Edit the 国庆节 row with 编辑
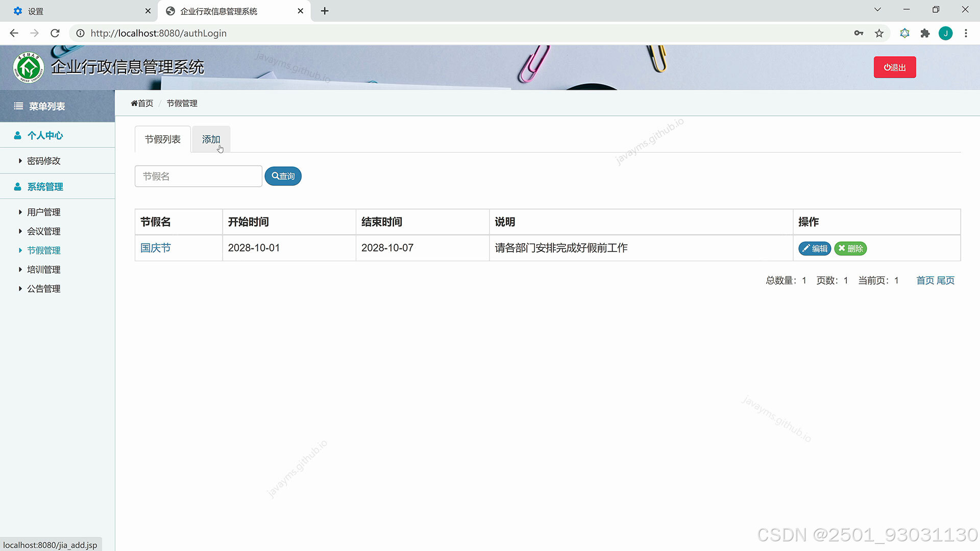The width and height of the screenshot is (980, 551). 815,248
